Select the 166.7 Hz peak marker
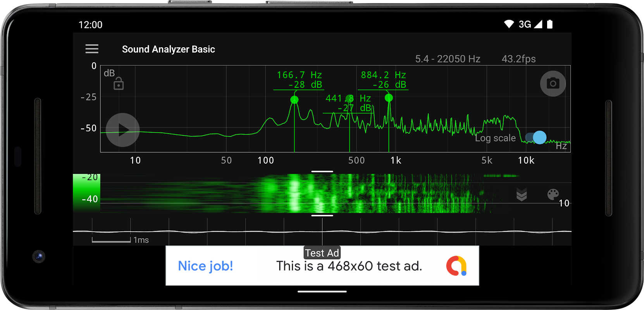The width and height of the screenshot is (644, 310). pos(294,100)
